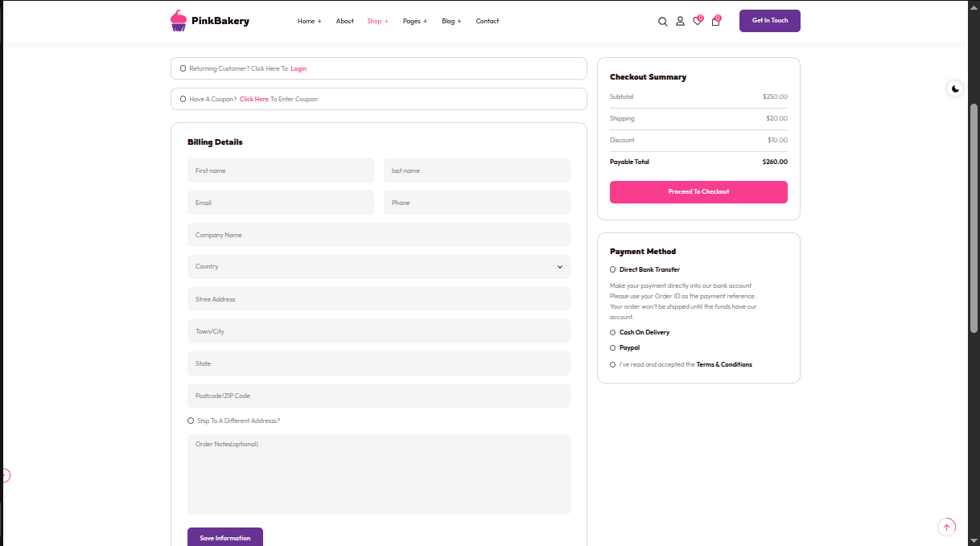Image resolution: width=980 pixels, height=546 pixels.
Task: Click the PinkBakery cupcake logo
Action: coord(179,21)
